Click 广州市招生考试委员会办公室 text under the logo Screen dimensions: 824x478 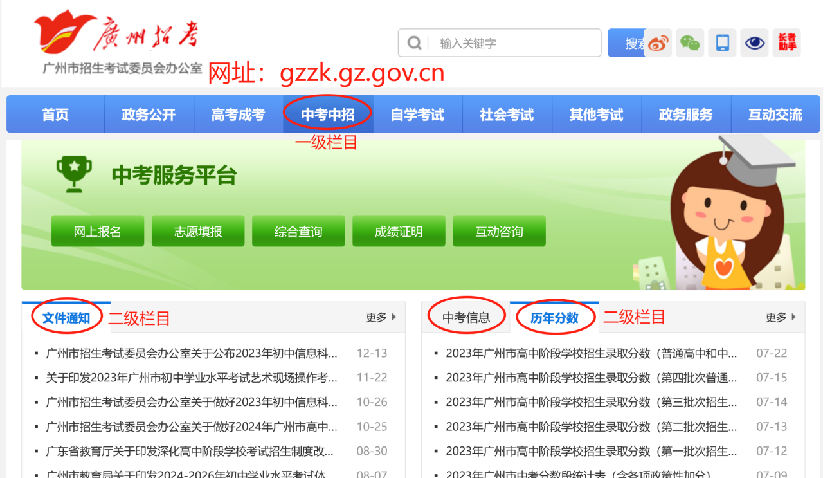point(122,68)
